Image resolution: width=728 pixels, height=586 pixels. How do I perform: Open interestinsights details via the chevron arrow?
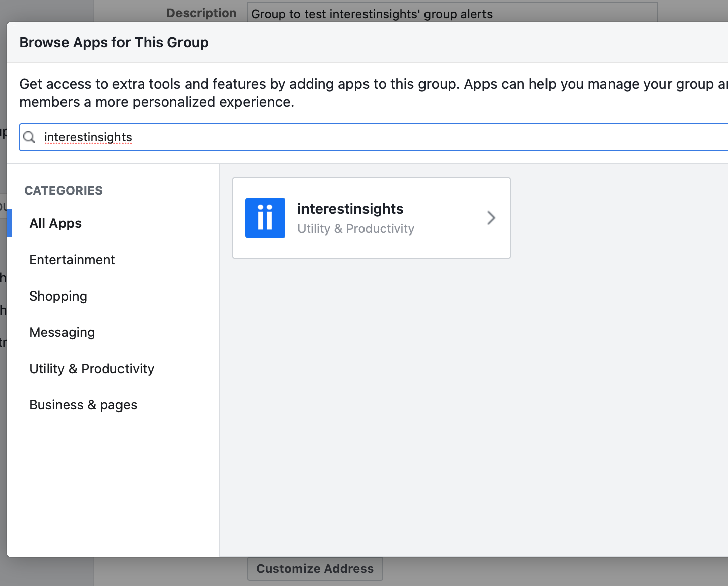[x=491, y=218]
